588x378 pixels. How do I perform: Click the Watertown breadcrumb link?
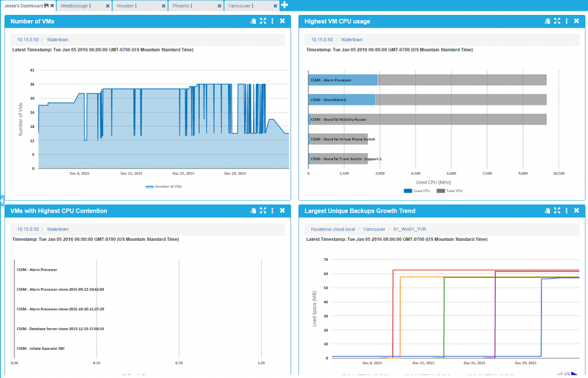click(x=57, y=40)
